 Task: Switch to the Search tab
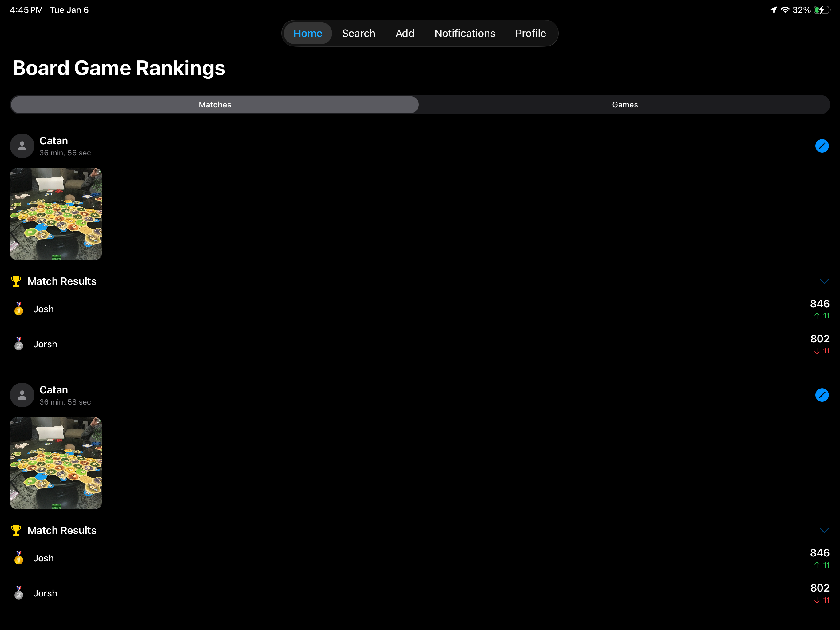359,34
